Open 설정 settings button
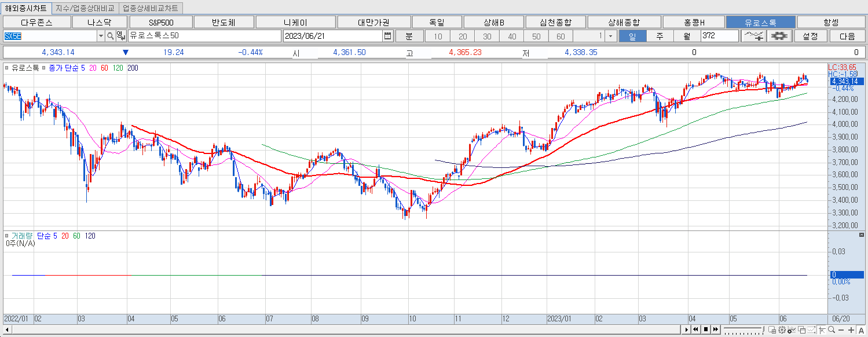Viewport: 868px width, 337px height. click(x=810, y=36)
